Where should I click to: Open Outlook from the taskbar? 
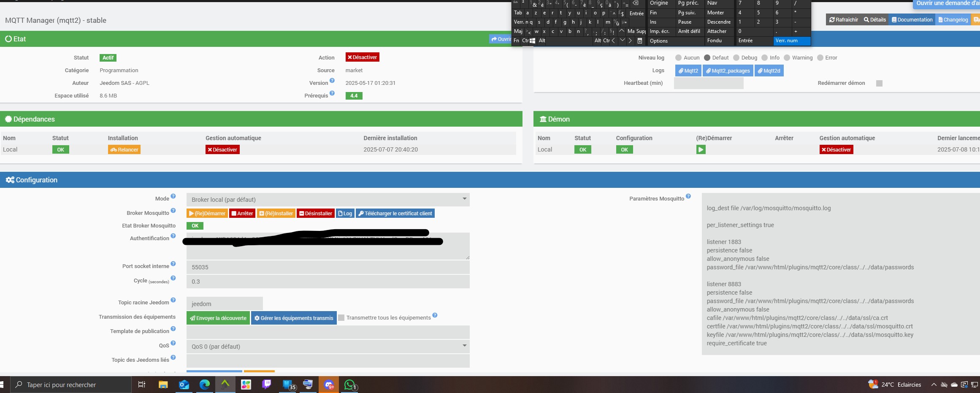tap(184, 385)
